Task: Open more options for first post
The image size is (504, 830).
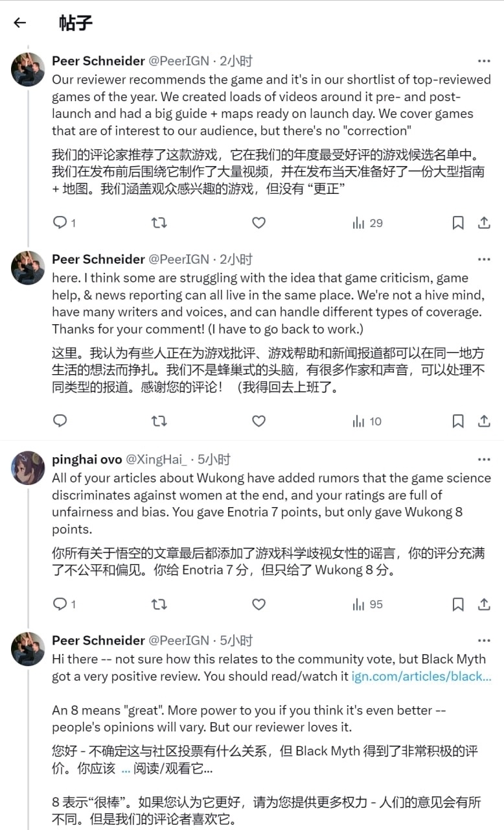Action: point(483,61)
